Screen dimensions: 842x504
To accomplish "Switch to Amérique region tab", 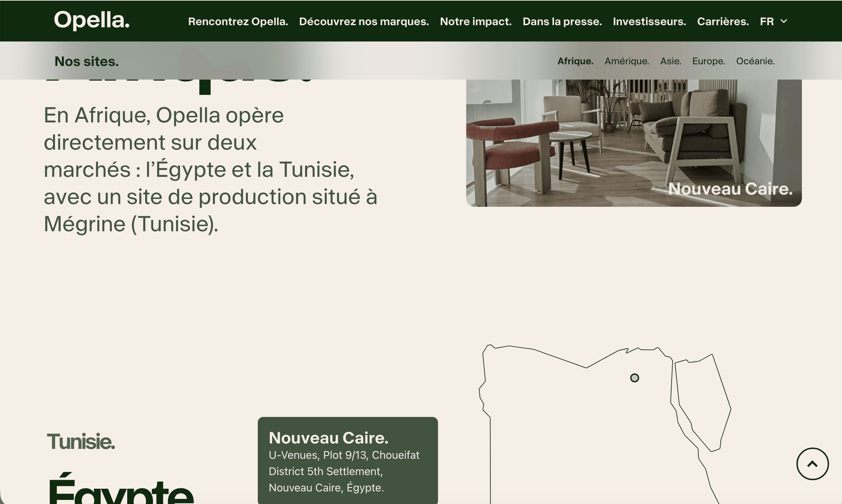I will (626, 61).
